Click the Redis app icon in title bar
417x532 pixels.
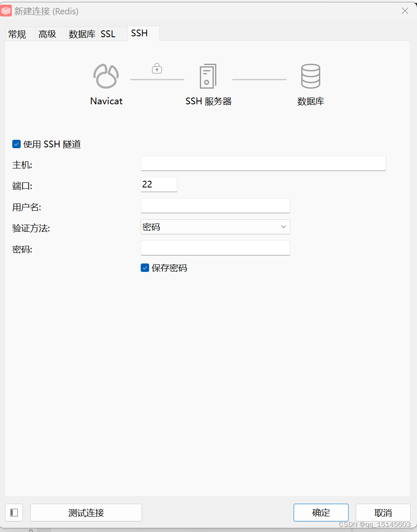(x=6, y=11)
